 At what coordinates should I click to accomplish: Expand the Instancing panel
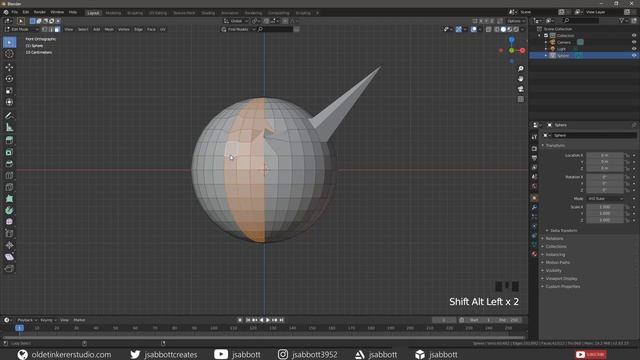pyautogui.click(x=555, y=255)
